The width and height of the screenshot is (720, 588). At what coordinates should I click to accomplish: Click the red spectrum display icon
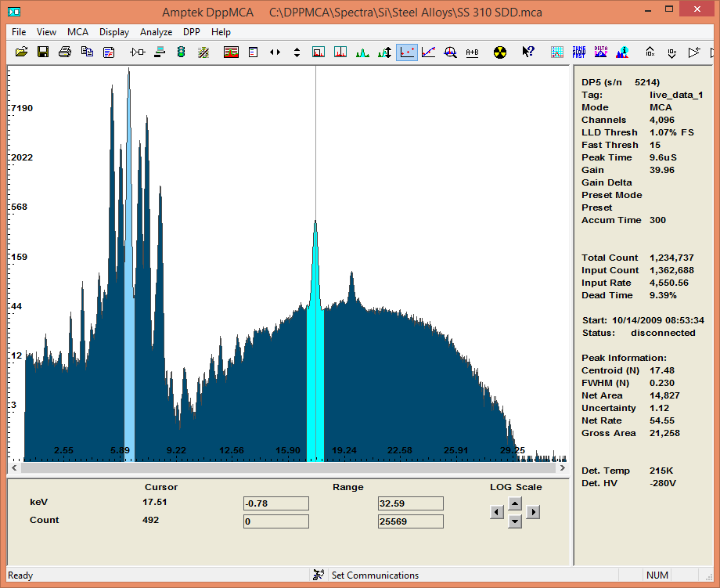[x=231, y=52]
